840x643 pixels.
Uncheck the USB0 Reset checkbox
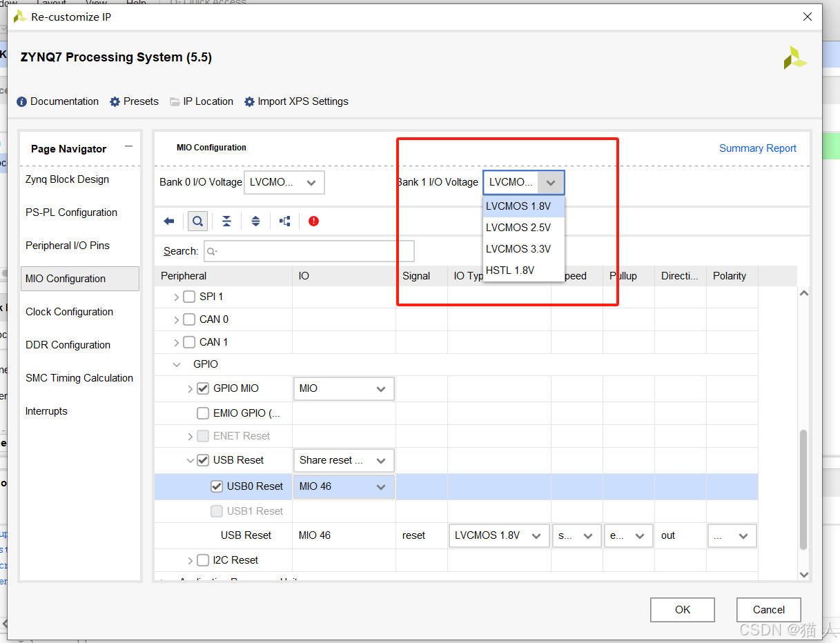[217, 486]
